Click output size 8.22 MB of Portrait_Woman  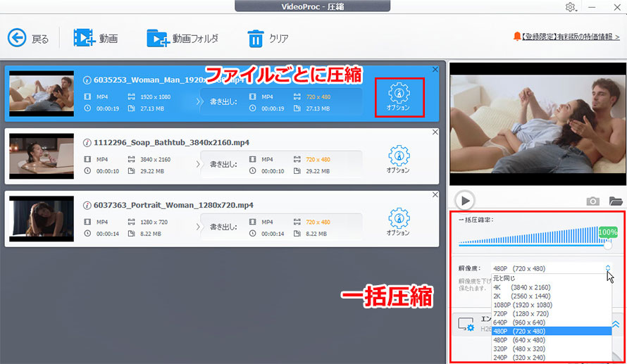tap(316, 234)
